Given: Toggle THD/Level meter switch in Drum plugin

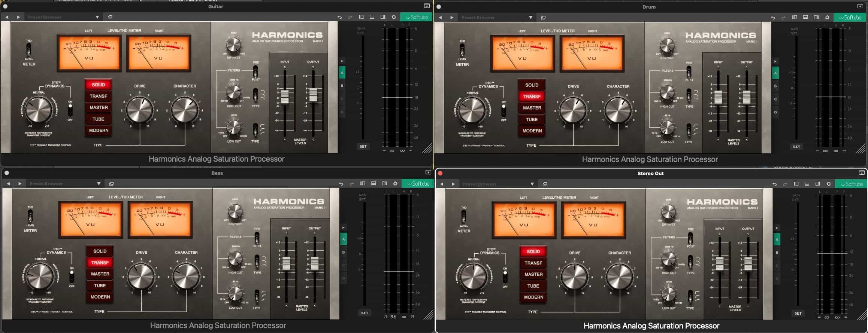Looking at the screenshot, I should [x=462, y=50].
